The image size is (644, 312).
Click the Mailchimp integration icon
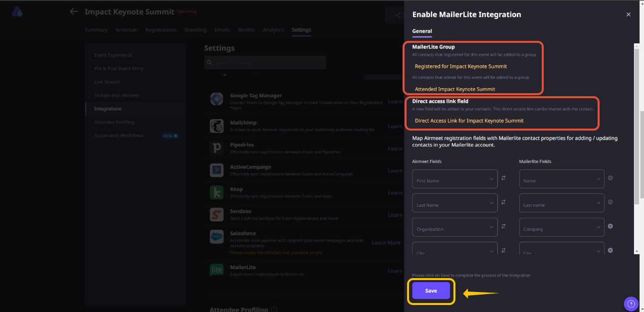pos(216,126)
